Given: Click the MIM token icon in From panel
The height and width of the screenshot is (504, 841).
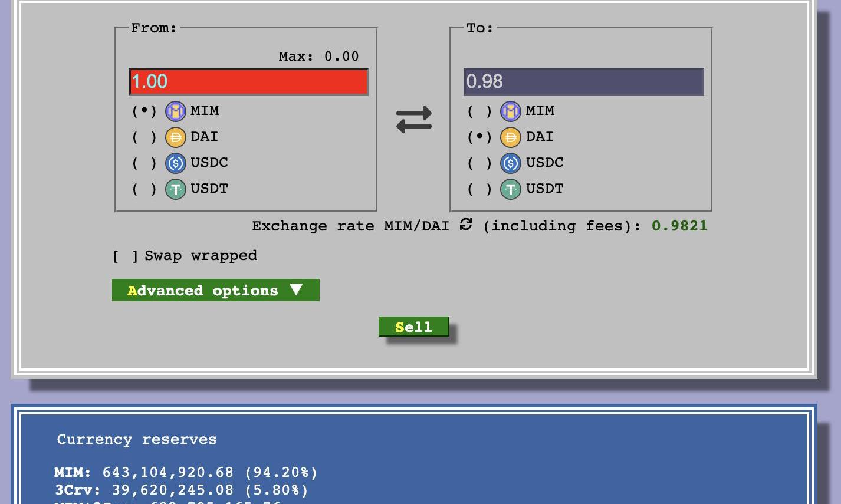Looking at the screenshot, I should coord(175,111).
